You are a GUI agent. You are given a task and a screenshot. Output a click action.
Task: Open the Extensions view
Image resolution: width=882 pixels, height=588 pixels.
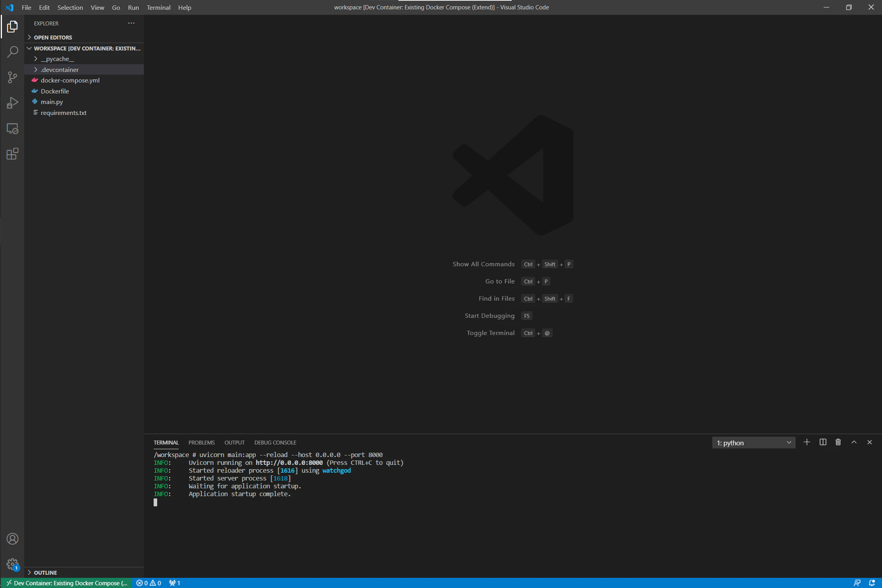[x=13, y=154]
